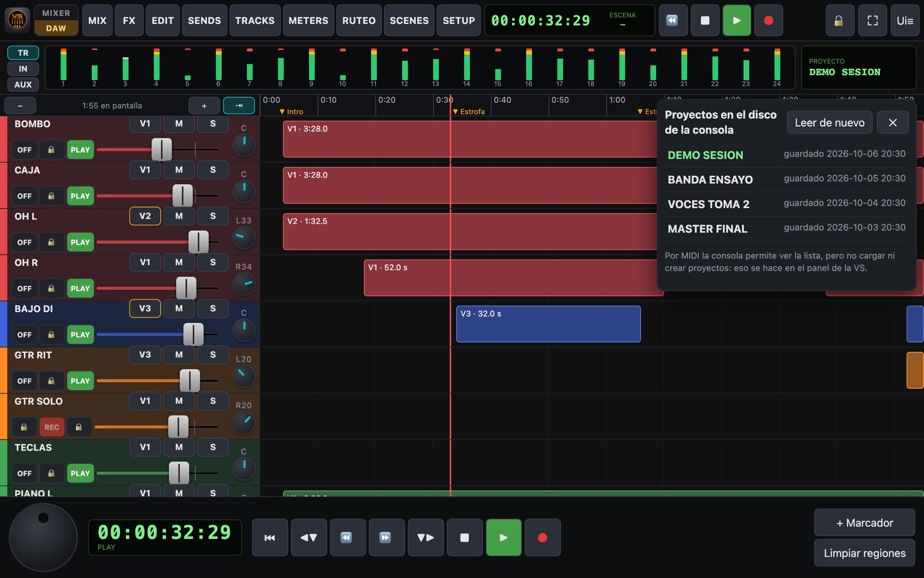
Task: Toggle the follow-playhead arrow icon
Action: (239, 105)
